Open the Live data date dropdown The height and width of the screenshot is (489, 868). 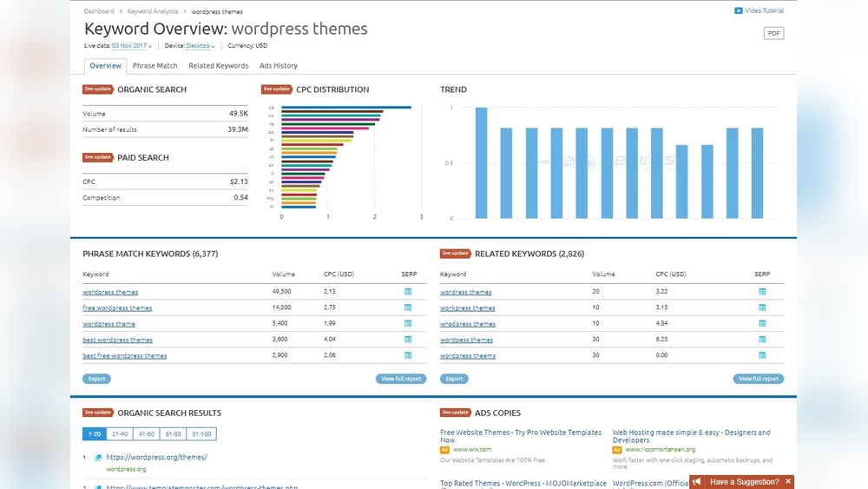click(132, 46)
